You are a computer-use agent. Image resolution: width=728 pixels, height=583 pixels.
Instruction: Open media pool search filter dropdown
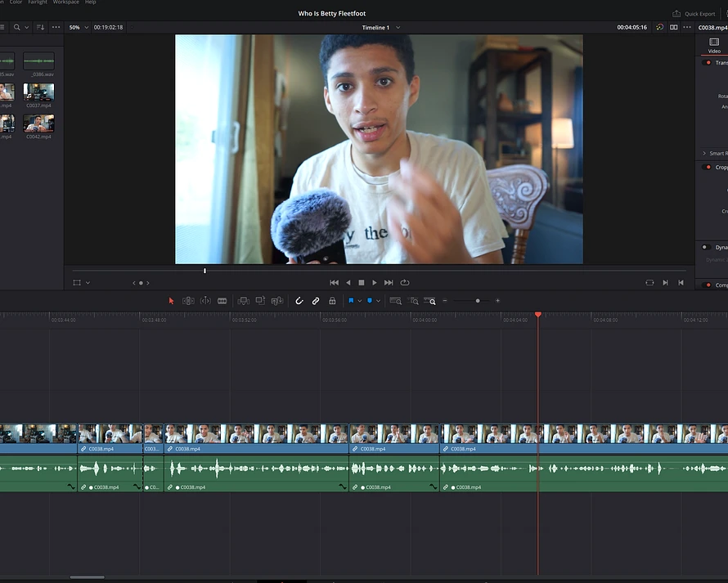26,27
